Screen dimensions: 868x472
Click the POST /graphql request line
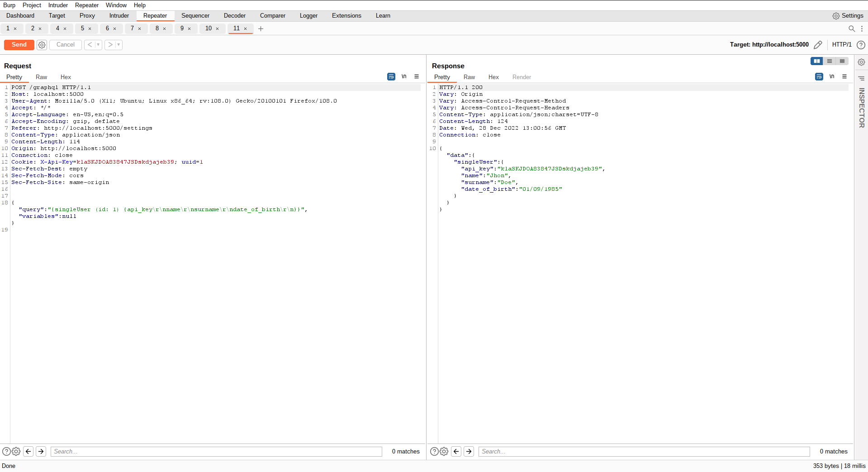pyautogui.click(x=51, y=87)
